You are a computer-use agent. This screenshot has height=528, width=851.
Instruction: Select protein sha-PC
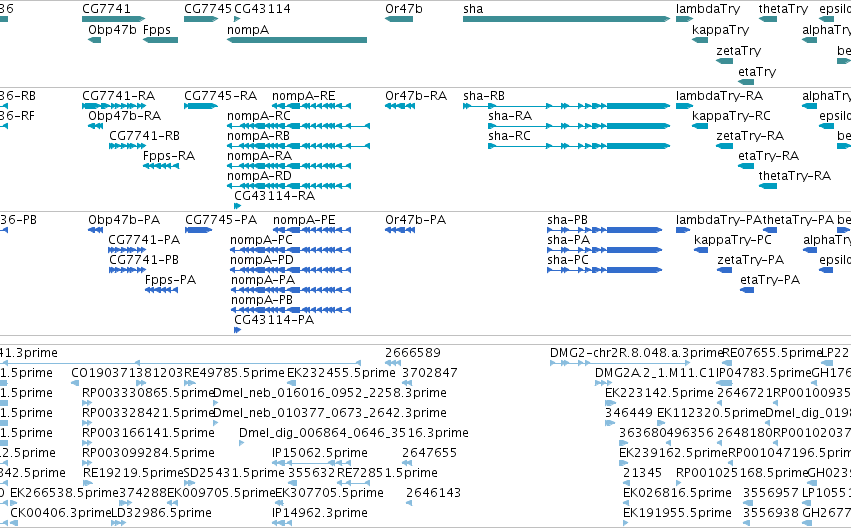(568, 260)
